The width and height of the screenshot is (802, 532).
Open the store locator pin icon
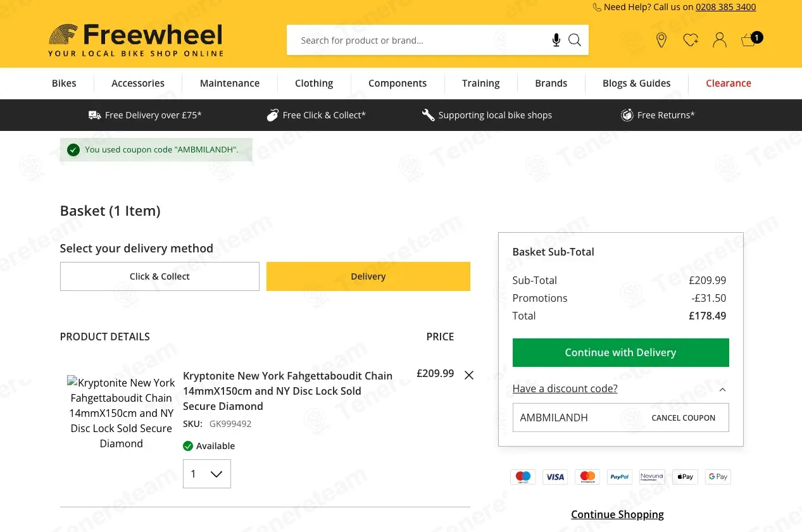661,40
